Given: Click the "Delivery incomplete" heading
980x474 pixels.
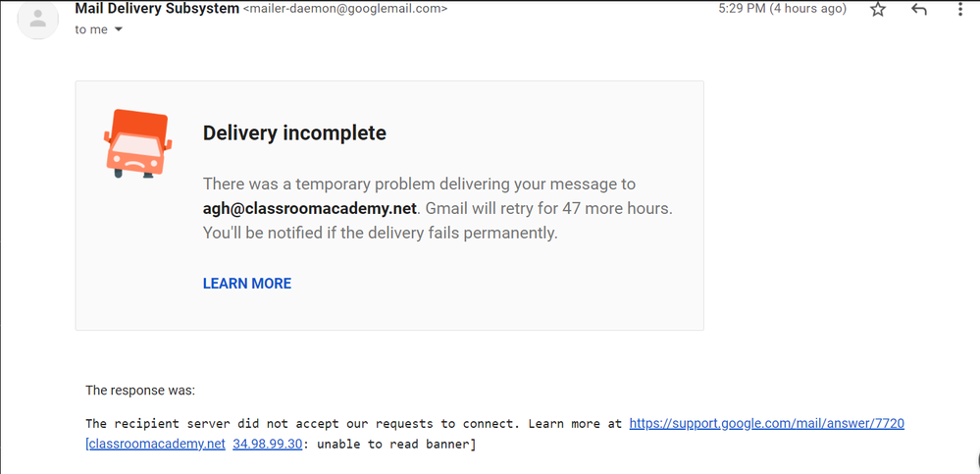Looking at the screenshot, I should 294,132.
